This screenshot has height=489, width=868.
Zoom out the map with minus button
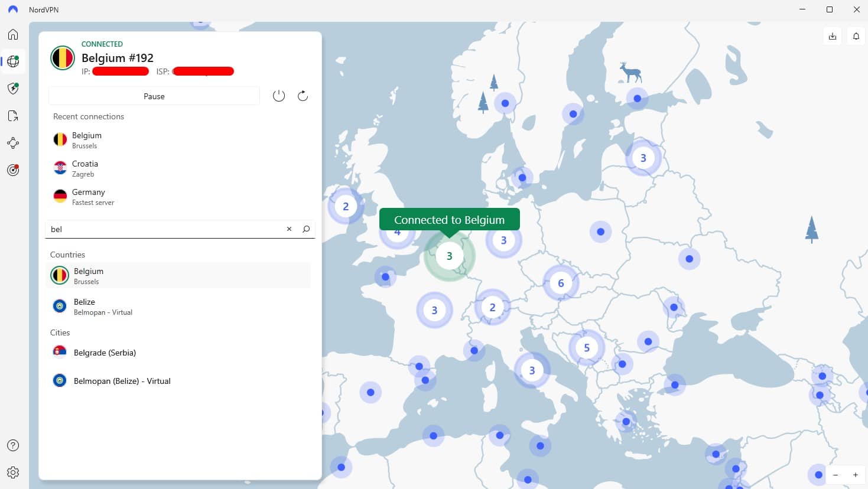(836, 475)
